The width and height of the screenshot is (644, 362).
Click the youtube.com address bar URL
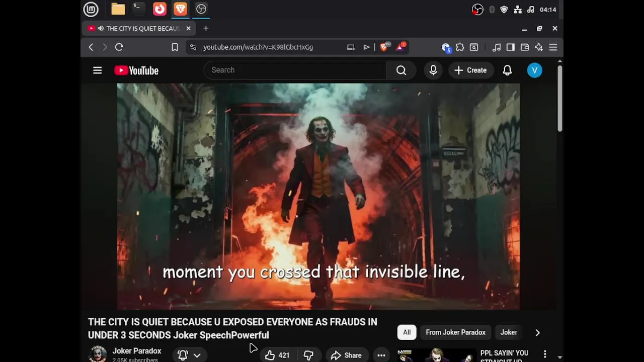[x=258, y=47]
